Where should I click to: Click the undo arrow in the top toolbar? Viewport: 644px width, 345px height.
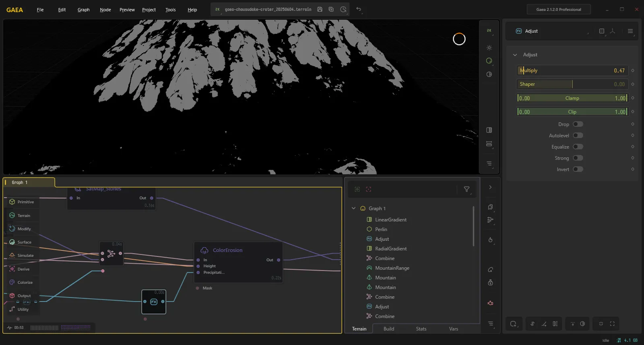(359, 9)
